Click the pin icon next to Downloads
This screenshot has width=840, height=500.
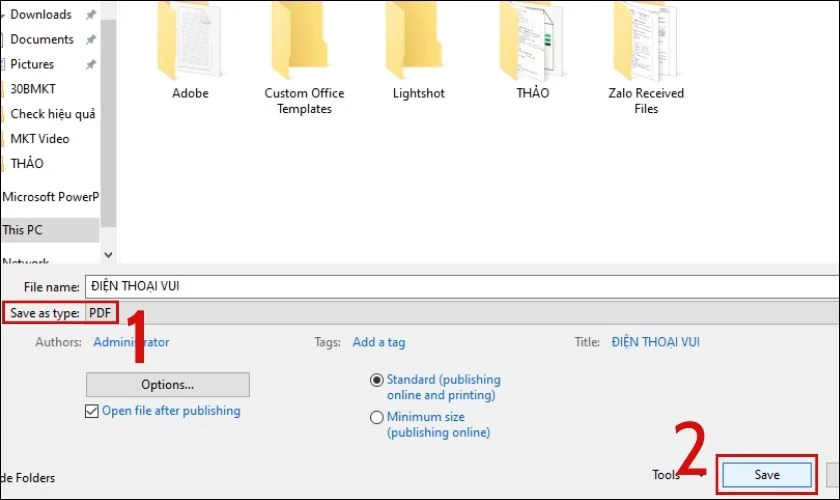91,15
